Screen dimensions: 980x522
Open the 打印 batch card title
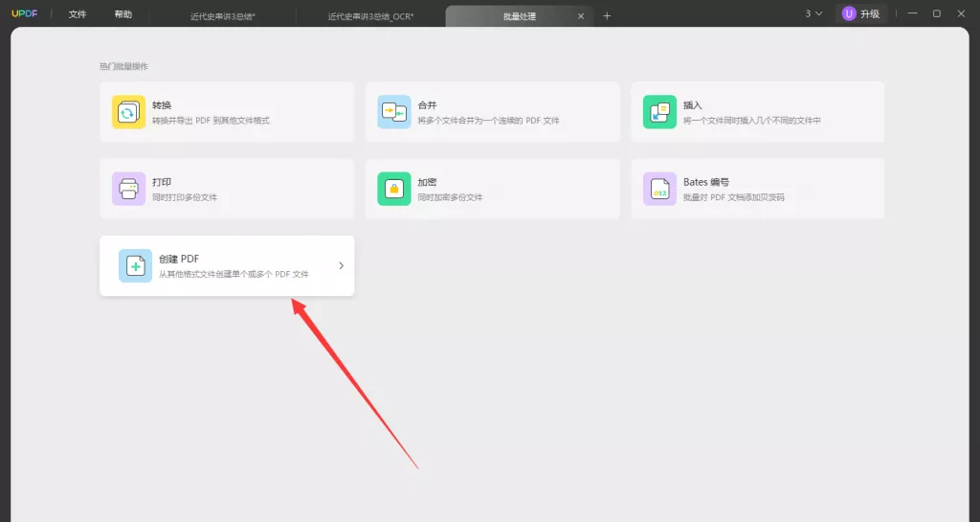pos(162,182)
